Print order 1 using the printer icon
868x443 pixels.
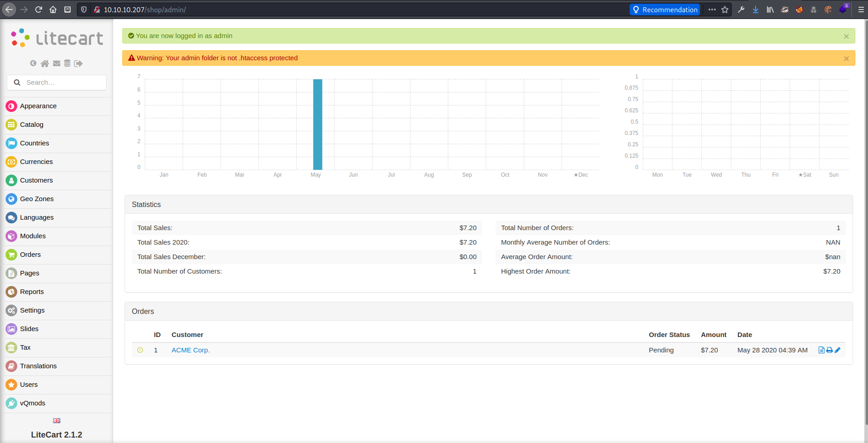[829, 350]
